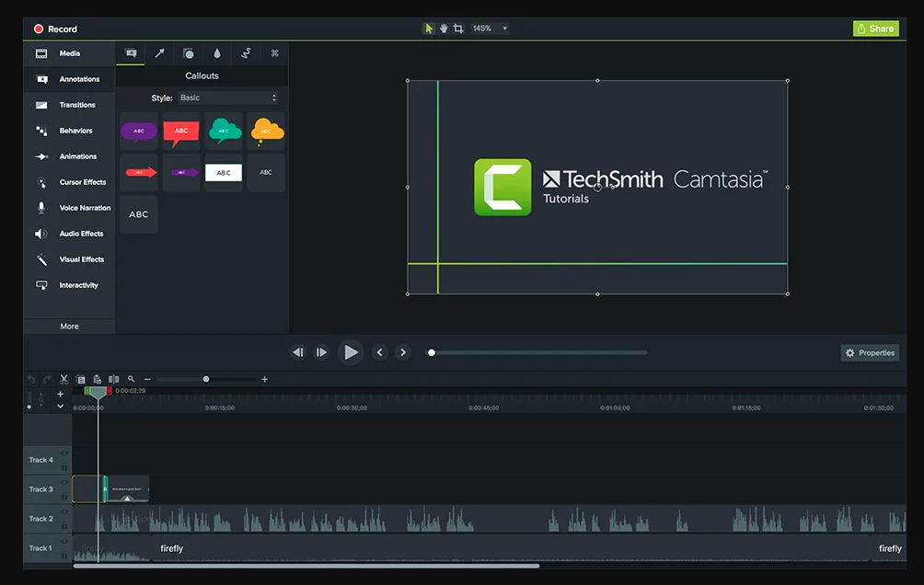Click the timeline zoom magnifier icon
This screenshot has height=585, width=924.
(x=132, y=379)
